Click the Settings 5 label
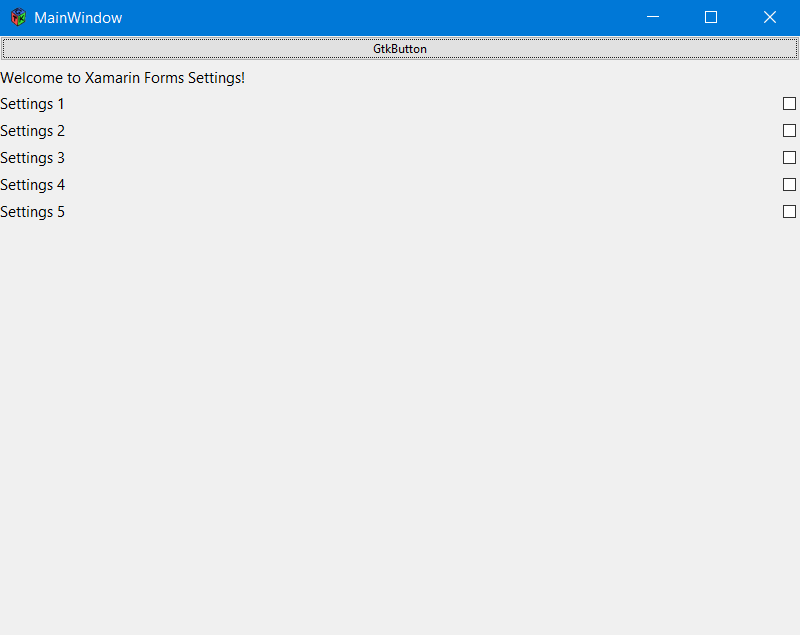 pos(32,212)
